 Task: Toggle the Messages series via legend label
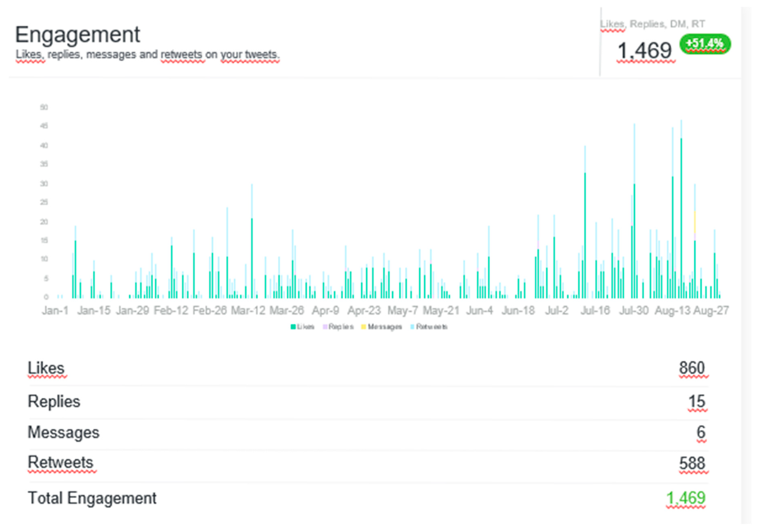point(385,327)
